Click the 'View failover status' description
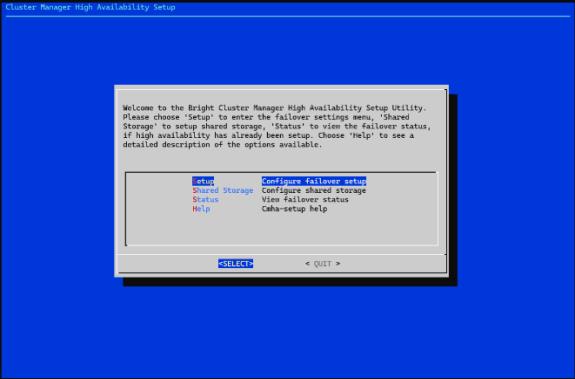Screen dimensions: 575x379 pos(305,200)
